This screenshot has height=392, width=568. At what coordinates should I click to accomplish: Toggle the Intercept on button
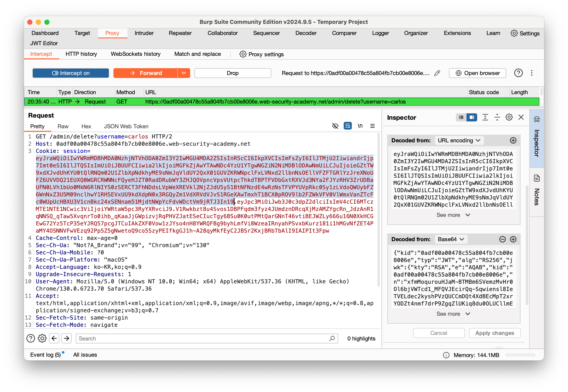click(x=71, y=73)
